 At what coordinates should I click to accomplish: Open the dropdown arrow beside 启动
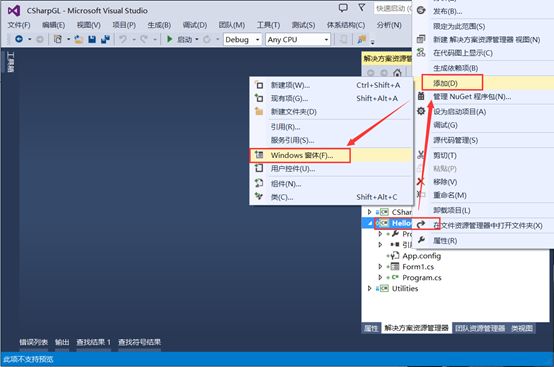tap(197, 39)
